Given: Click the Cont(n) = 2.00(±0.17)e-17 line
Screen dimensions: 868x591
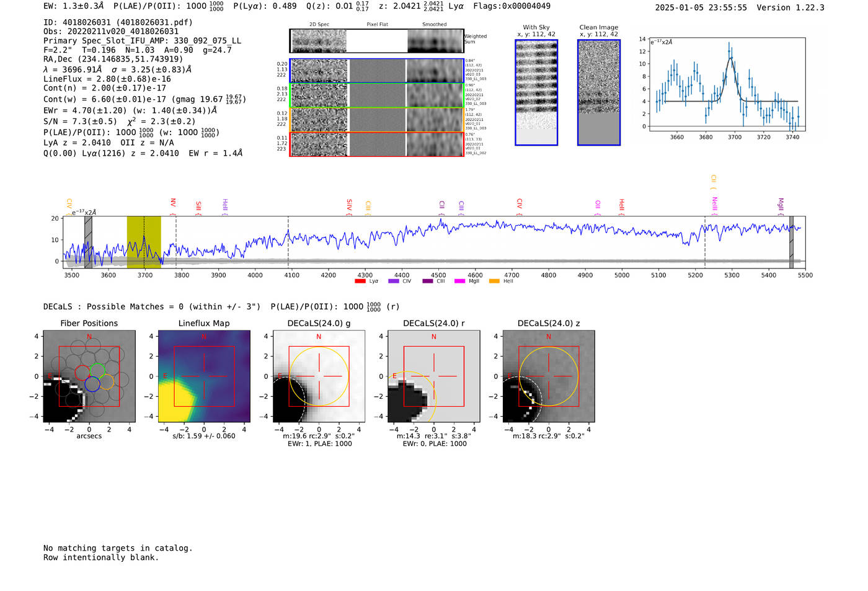Looking at the screenshot, I should click(x=105, y=88).
